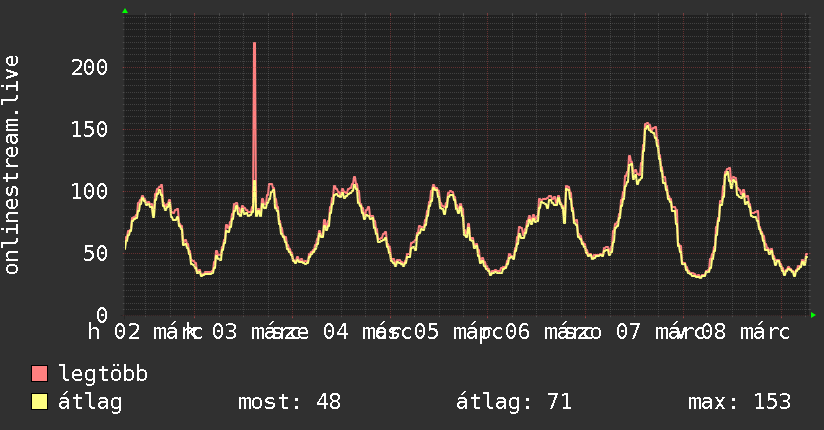Click the pink legtöbb legend swatch
Screen dimensions: 824x430
(x=39, y=373)
